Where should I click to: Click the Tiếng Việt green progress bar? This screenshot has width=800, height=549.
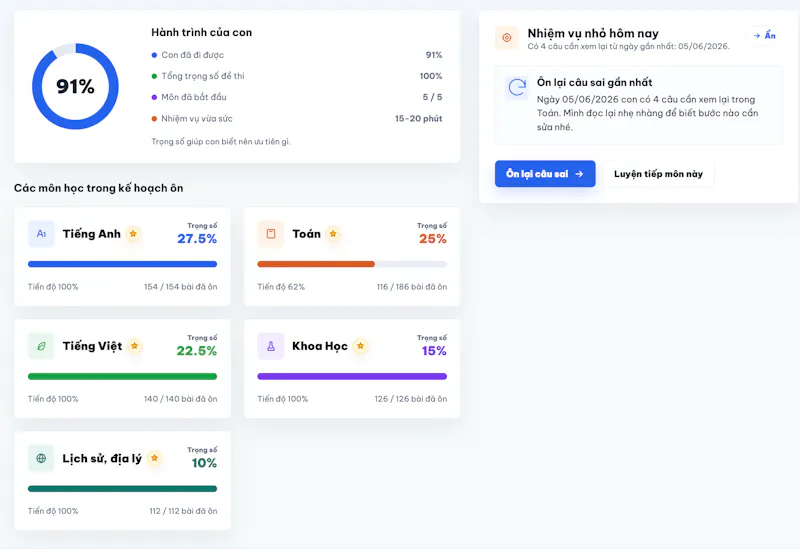122,376
